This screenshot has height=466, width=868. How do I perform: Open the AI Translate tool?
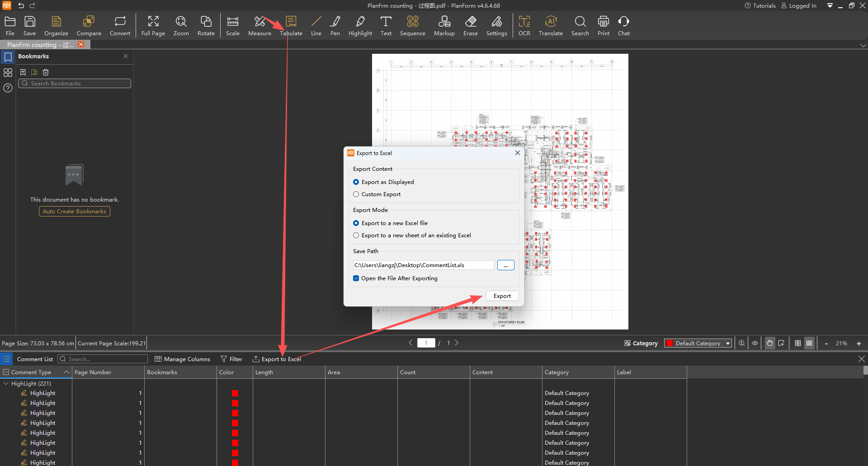(x=550, y=26)
